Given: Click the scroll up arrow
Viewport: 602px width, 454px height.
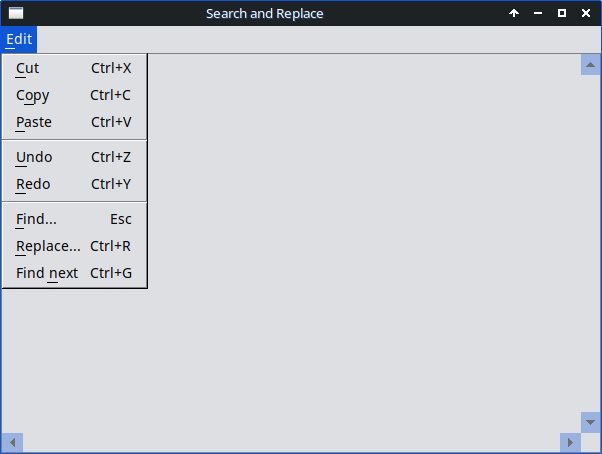Looking at the screenshot, I should (x=590, y=64).
